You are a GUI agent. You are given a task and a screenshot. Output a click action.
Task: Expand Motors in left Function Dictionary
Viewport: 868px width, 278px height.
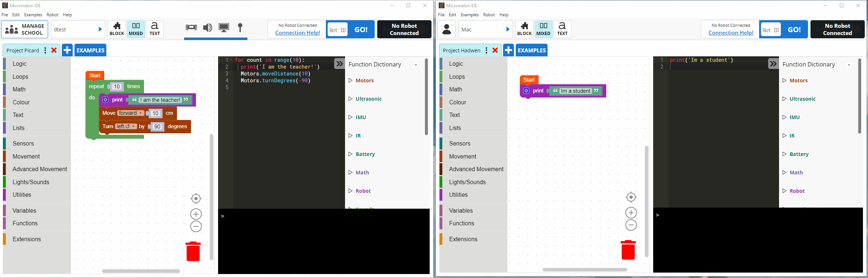pos(364,81)
